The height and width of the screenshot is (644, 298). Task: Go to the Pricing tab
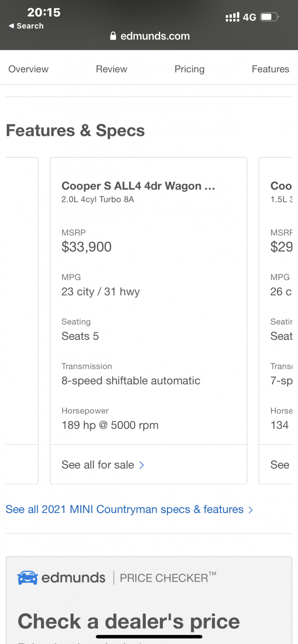click(x=190, y=69)
